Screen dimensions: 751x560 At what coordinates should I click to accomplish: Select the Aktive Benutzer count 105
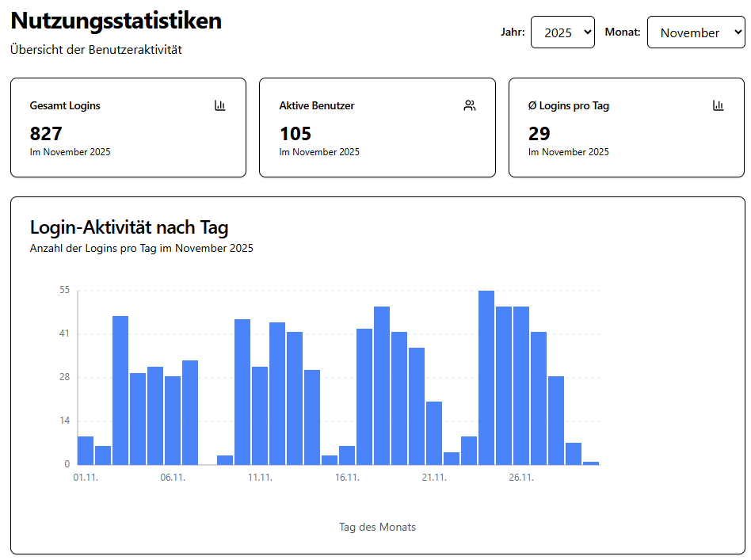click(x=295, y=134)
